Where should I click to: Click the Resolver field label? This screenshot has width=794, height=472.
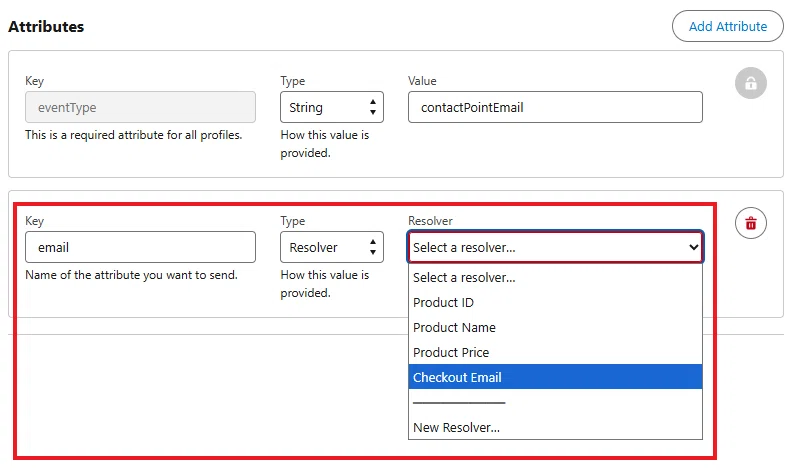coord(430,221)
